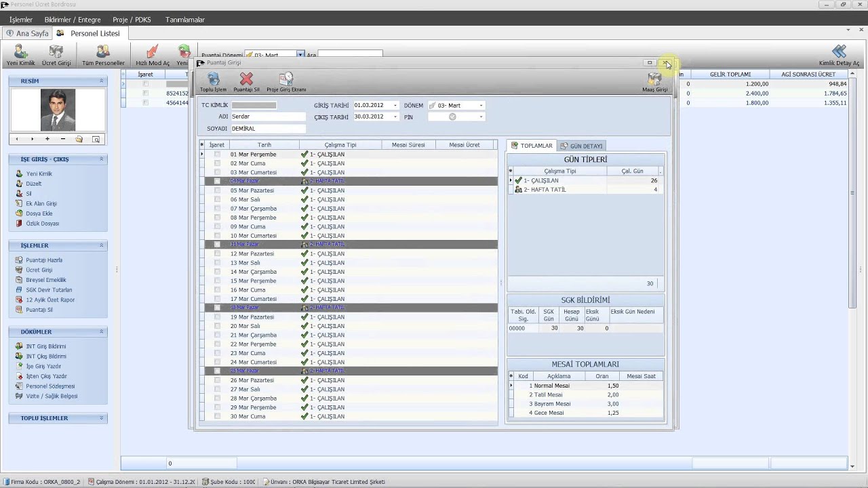Click the Puantajı Sil red X icon
The height and width of the screenshot is (488, 868).
[x=246, y=80]
